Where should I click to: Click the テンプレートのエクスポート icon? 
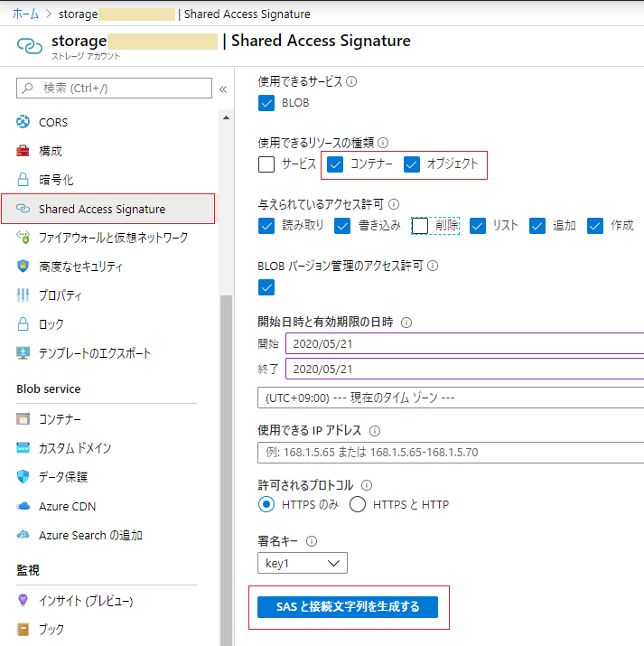point(23,353)
